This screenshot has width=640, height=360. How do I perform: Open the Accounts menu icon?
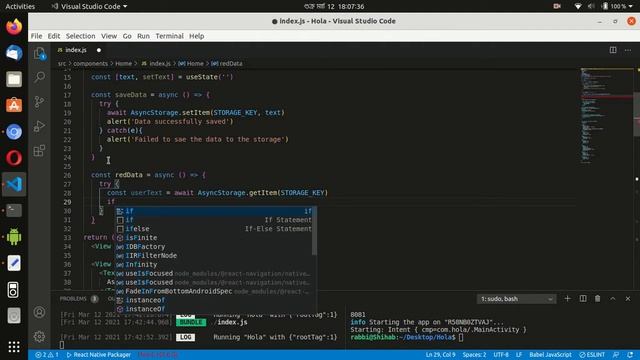40,312
